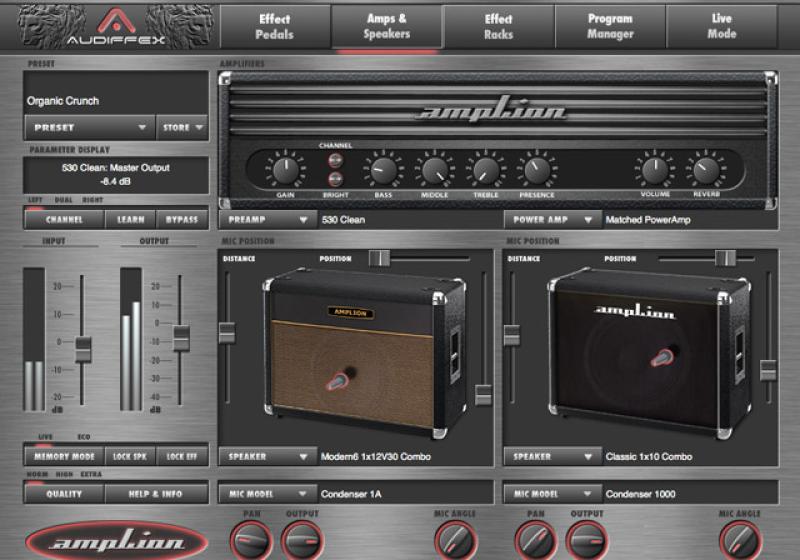Turn the Gain knob on the amplifier
800x560 pixels.
[285, 171]
